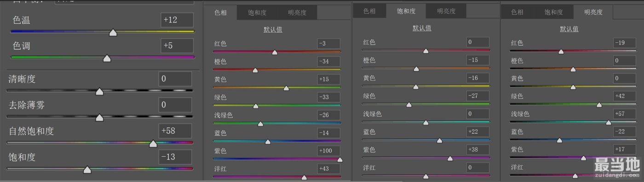Open the 饱和度 tab in the hue panel

[x=257, y=13]
